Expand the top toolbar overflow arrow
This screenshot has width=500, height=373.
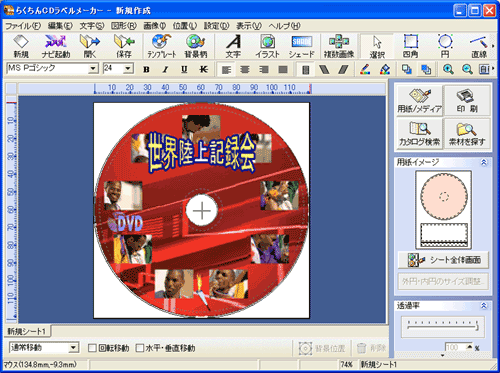493,46
